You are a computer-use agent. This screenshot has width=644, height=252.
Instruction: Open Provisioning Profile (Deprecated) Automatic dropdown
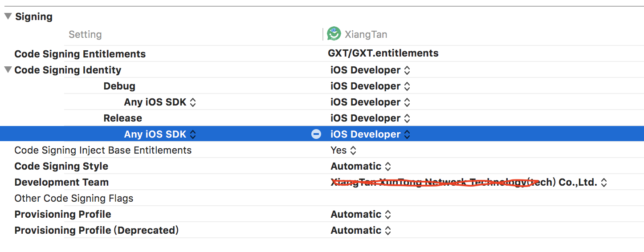(x=361, y=230)
